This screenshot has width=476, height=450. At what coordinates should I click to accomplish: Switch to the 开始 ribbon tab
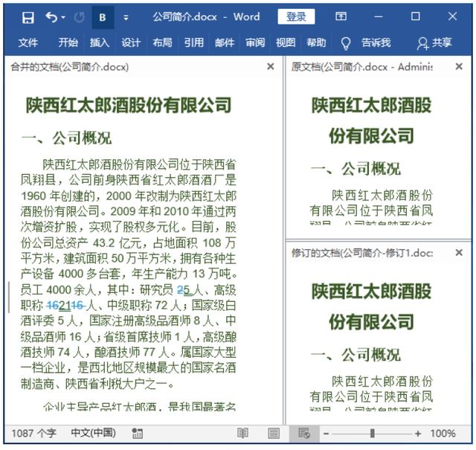68,42
